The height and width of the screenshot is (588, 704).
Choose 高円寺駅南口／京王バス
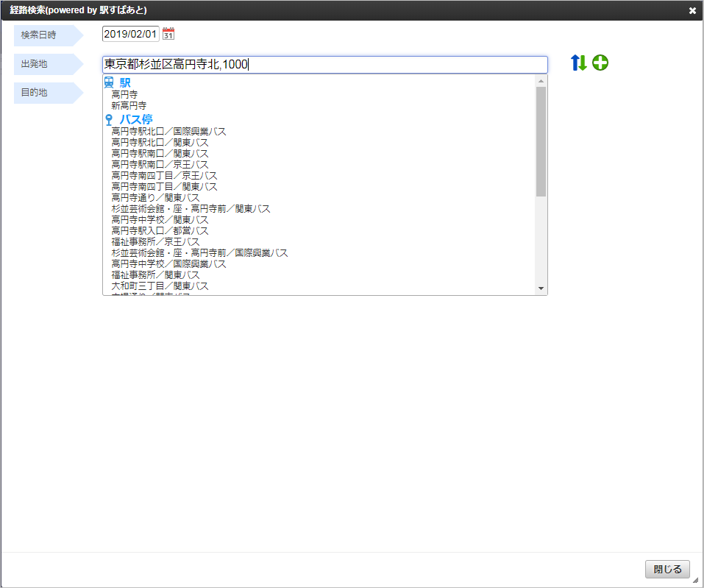[x=160, y=164]
